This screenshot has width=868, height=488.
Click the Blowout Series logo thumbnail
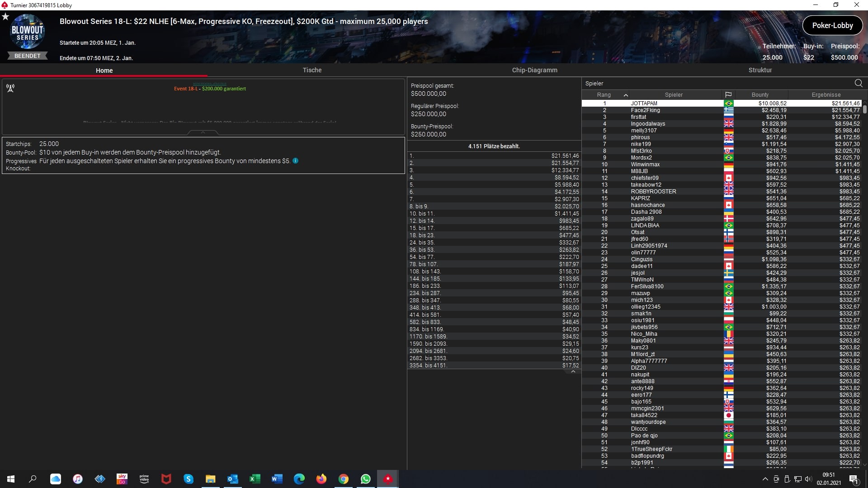27,32
